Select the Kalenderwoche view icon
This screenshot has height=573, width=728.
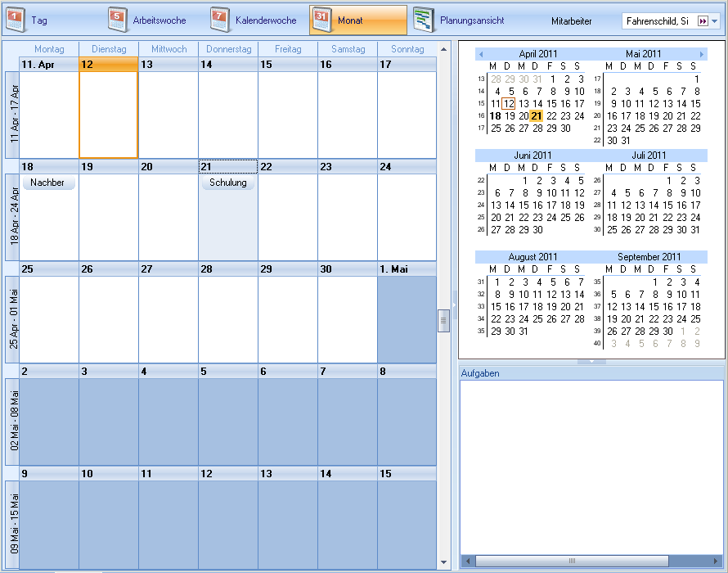(x=219, y=20)
